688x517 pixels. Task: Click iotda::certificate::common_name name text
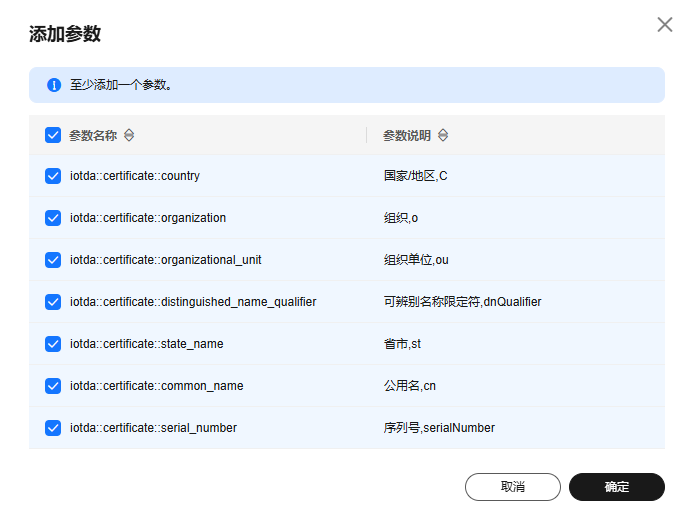pos(157,386)
